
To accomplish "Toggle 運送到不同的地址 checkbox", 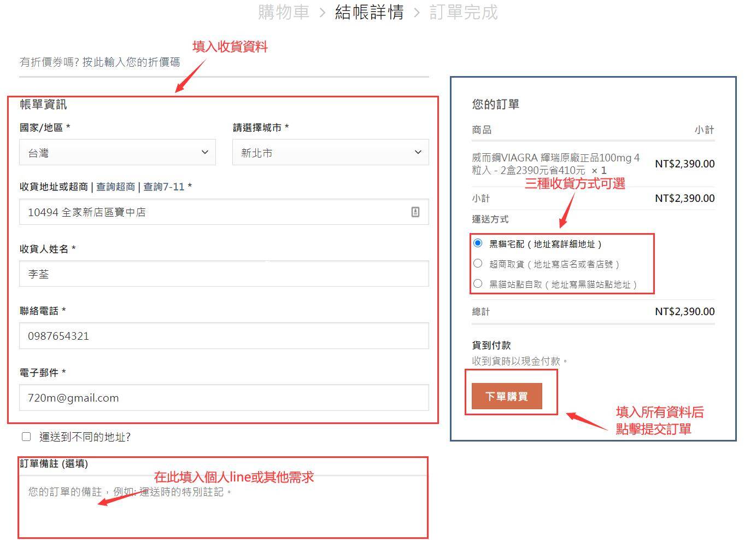I will [26, 437].
